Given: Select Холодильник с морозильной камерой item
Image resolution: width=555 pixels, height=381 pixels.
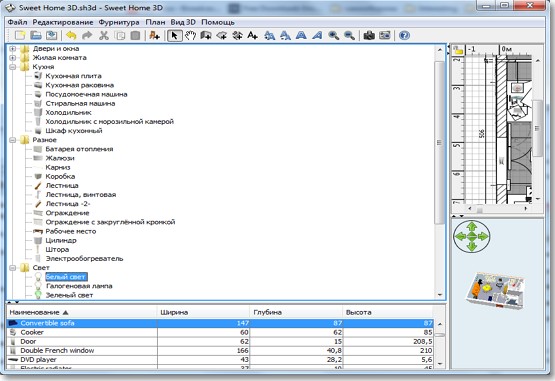Looking at the screenshot, I should (x=109, y=122).
